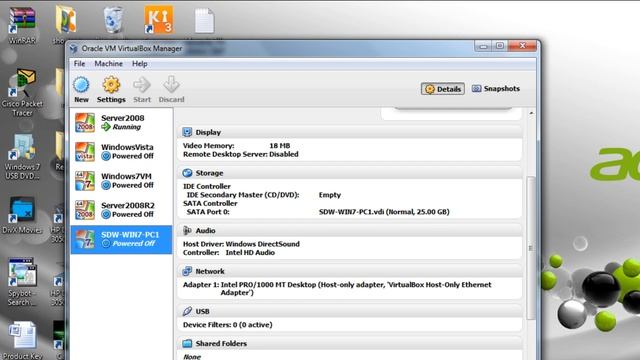
Task: Open the Storage section header link
Action: (x=209, y=173)
